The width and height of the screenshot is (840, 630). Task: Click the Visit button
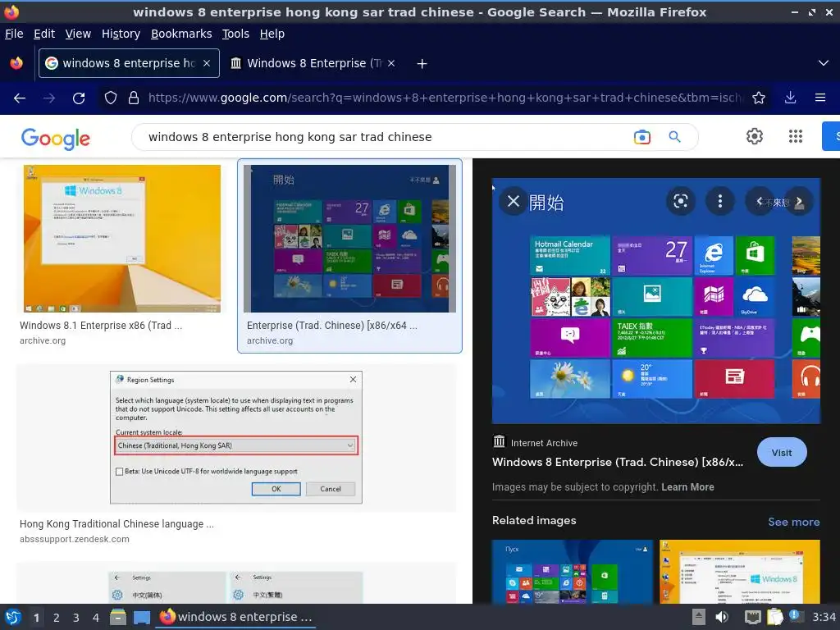[x=782, y=453]
